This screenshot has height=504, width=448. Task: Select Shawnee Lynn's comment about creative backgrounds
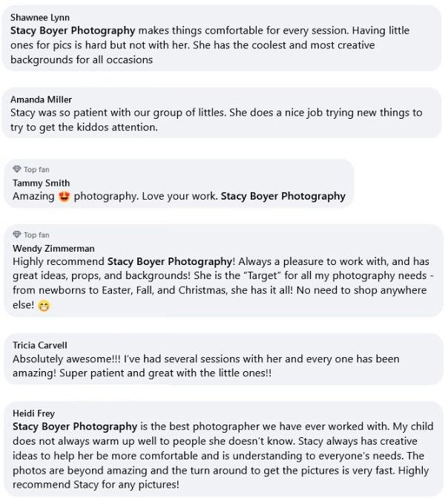210,45
